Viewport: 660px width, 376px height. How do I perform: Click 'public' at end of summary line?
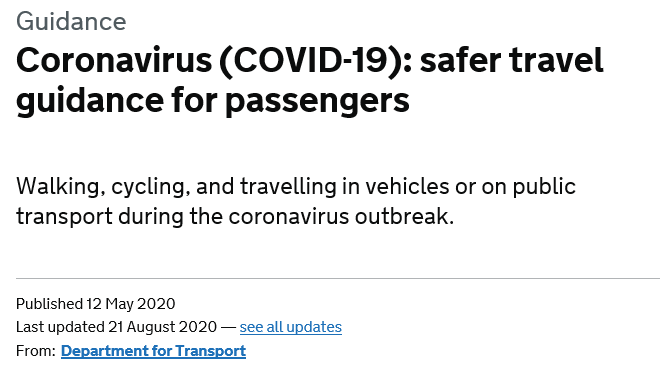(544, 187)
